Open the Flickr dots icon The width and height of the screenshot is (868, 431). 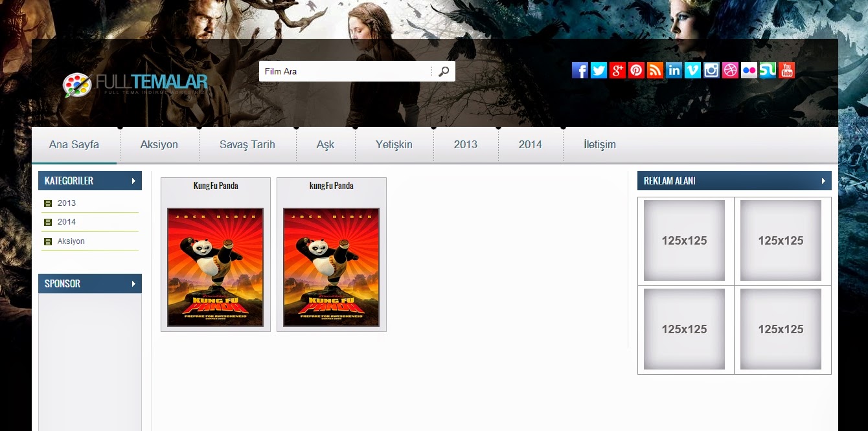(x=749, y=71)
